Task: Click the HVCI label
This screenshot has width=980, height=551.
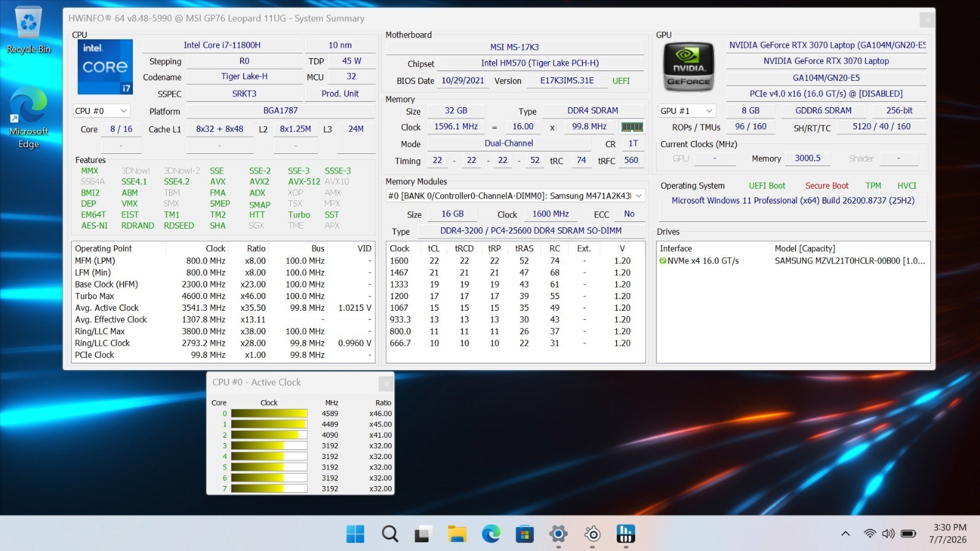Action: tap(907, 186)
